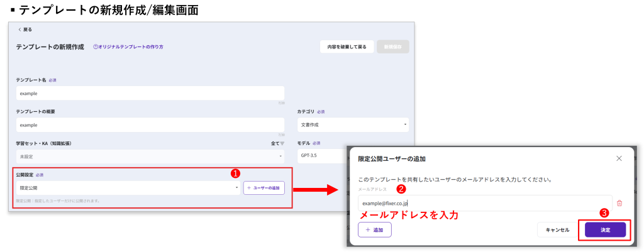Click the 新規保存 button
Viewport: 644px width, 252px height.
tap(393, 47)
